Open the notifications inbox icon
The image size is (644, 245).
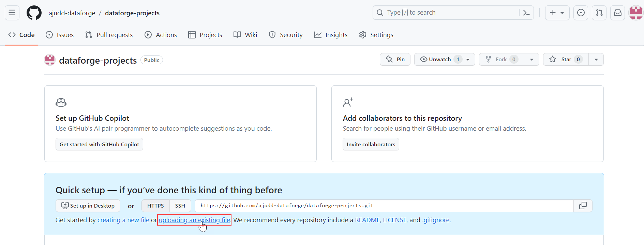pos(618,13)
